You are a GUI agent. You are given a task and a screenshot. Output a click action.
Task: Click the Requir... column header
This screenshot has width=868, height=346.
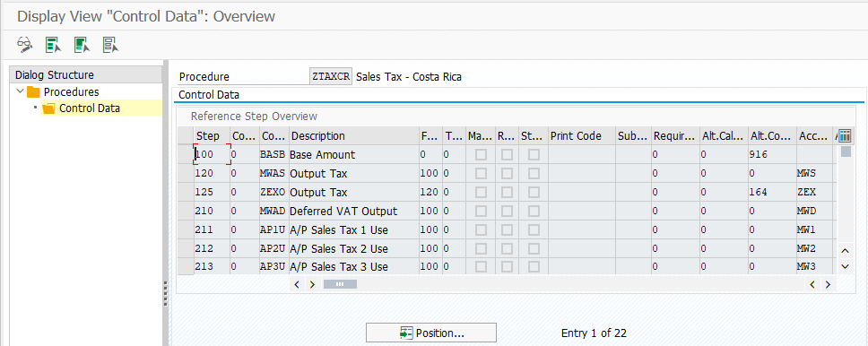(675, 136)
